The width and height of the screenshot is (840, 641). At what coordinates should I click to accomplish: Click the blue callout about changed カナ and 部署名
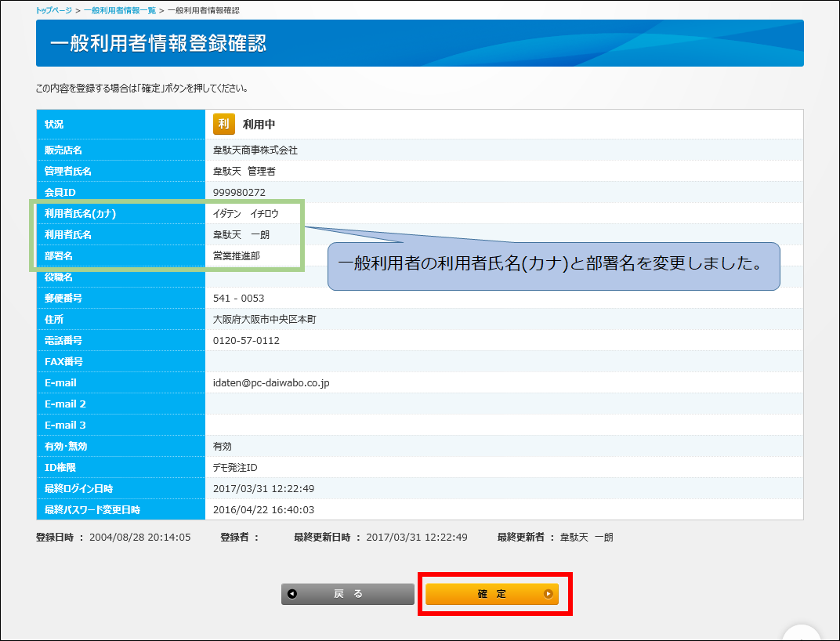point(553,265)
